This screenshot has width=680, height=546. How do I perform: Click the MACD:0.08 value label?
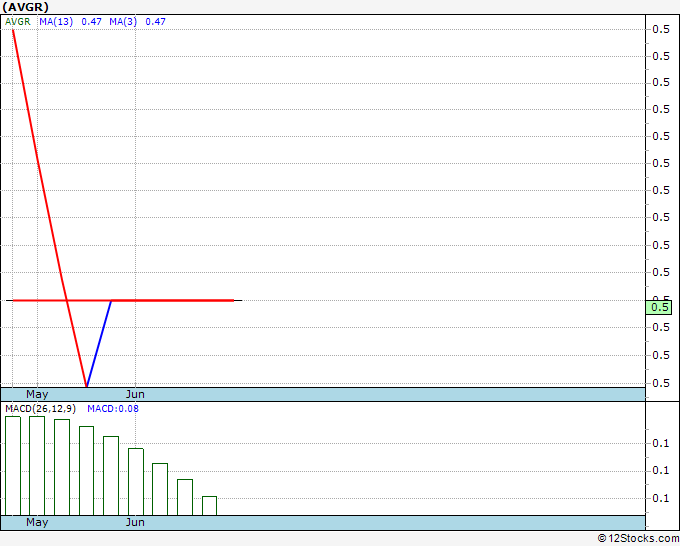113,409
